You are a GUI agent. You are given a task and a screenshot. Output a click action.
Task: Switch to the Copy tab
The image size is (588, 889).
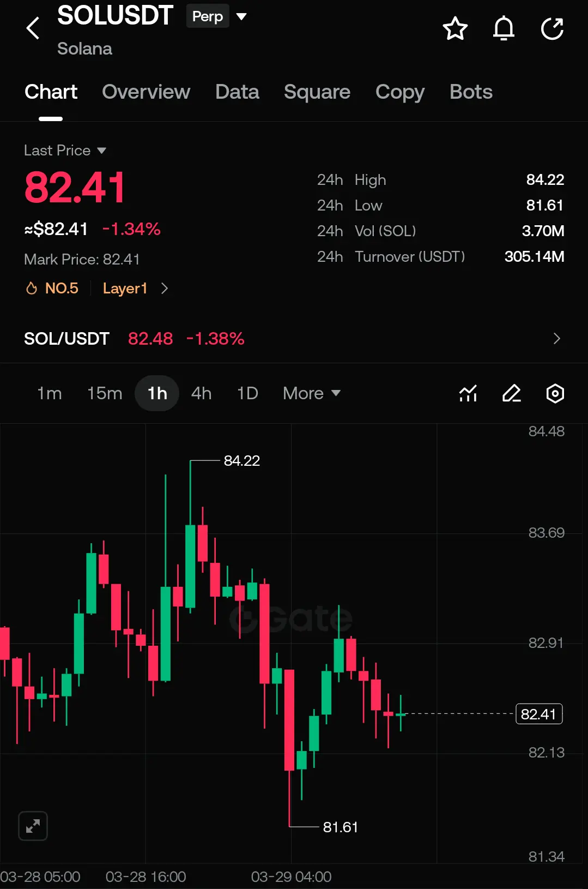[x=400, y=92]
